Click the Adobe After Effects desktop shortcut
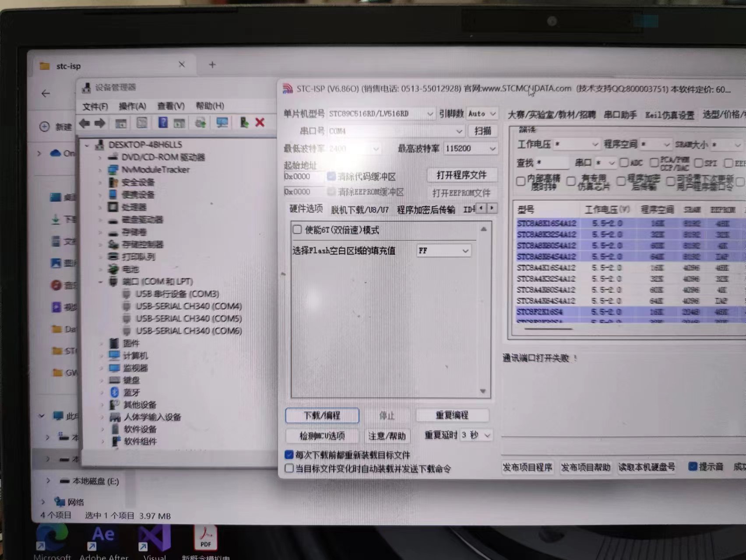 tap(104, 542)
